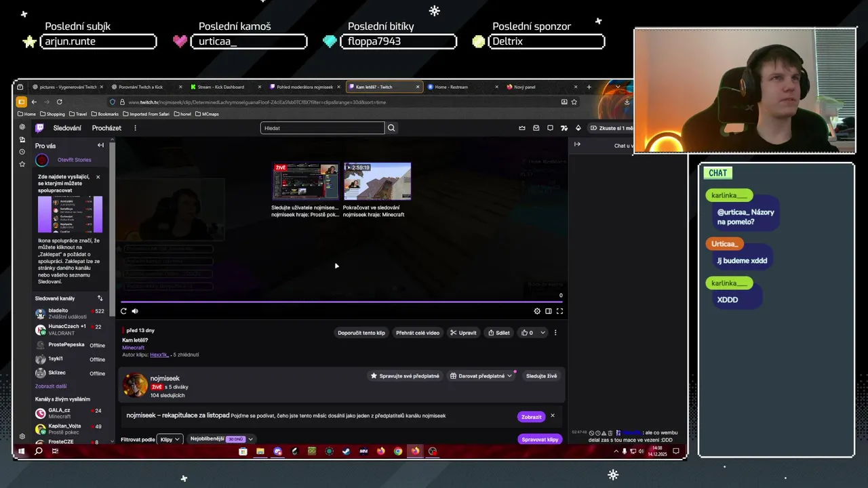Click the Upravit scissors button

pos(464,333)
